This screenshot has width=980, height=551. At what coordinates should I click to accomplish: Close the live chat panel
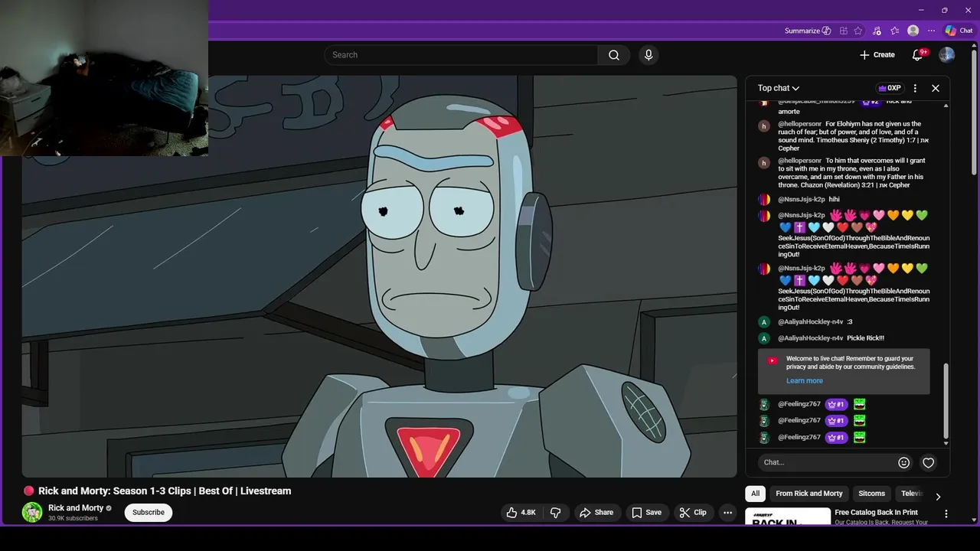936,88
